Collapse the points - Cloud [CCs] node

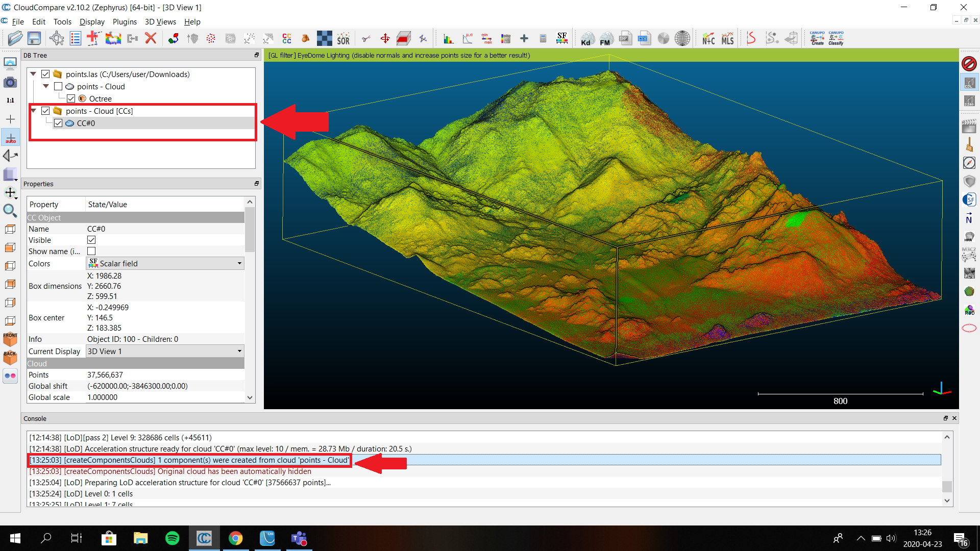[x=33, y=111]
